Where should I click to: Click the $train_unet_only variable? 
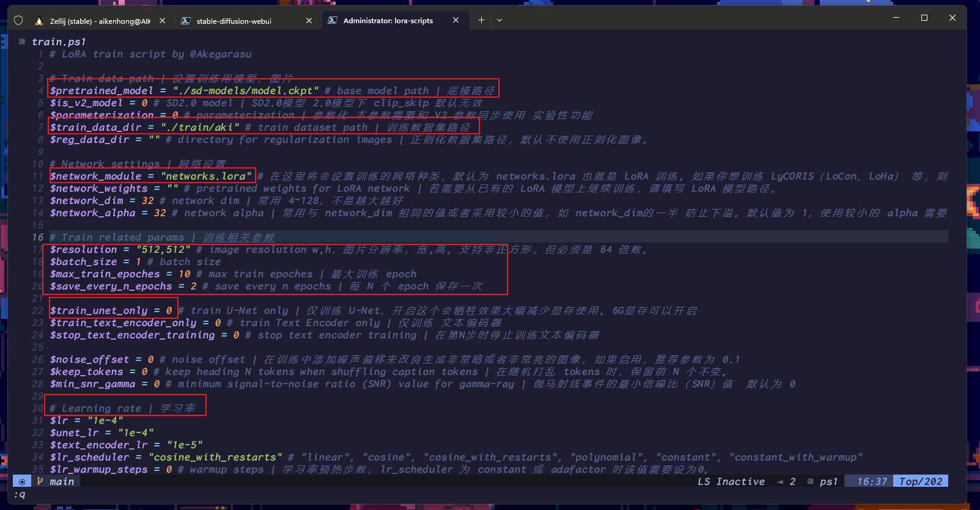coord(98,310)
